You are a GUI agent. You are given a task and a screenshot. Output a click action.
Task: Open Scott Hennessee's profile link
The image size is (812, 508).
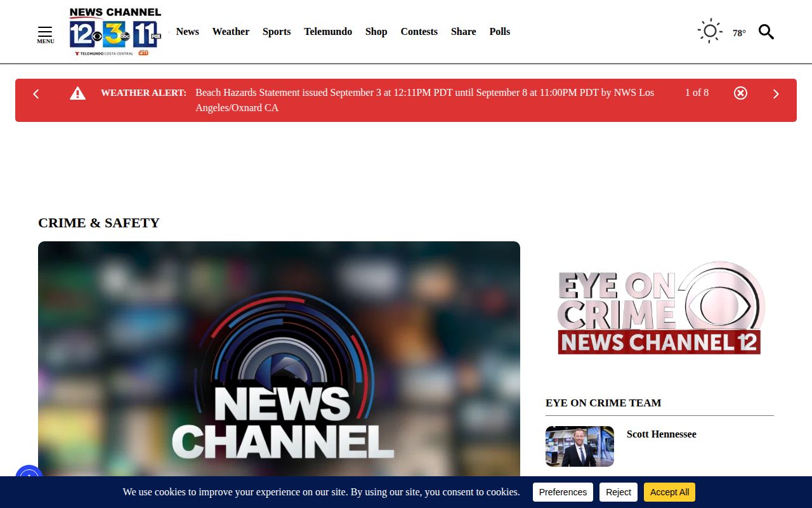pos(662,434)
